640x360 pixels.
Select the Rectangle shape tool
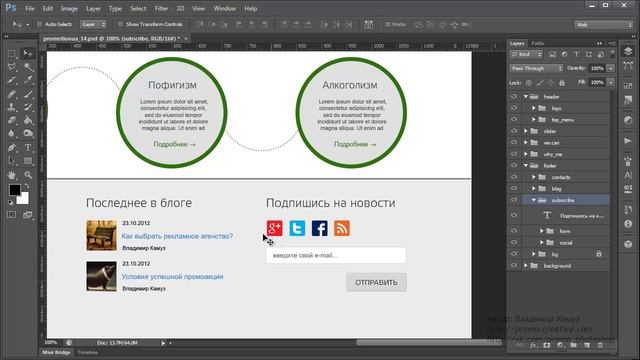[x=28, y=161]
